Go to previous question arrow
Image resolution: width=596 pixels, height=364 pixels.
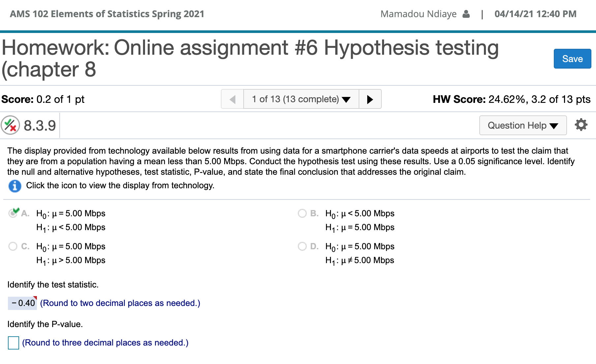coord(232,99)
